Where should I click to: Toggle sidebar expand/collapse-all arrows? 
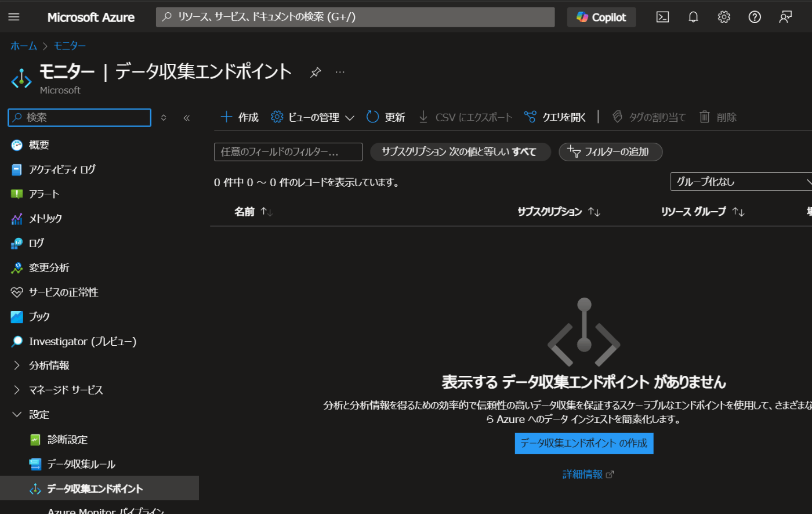pyautogui.click(x=164, y=117)
